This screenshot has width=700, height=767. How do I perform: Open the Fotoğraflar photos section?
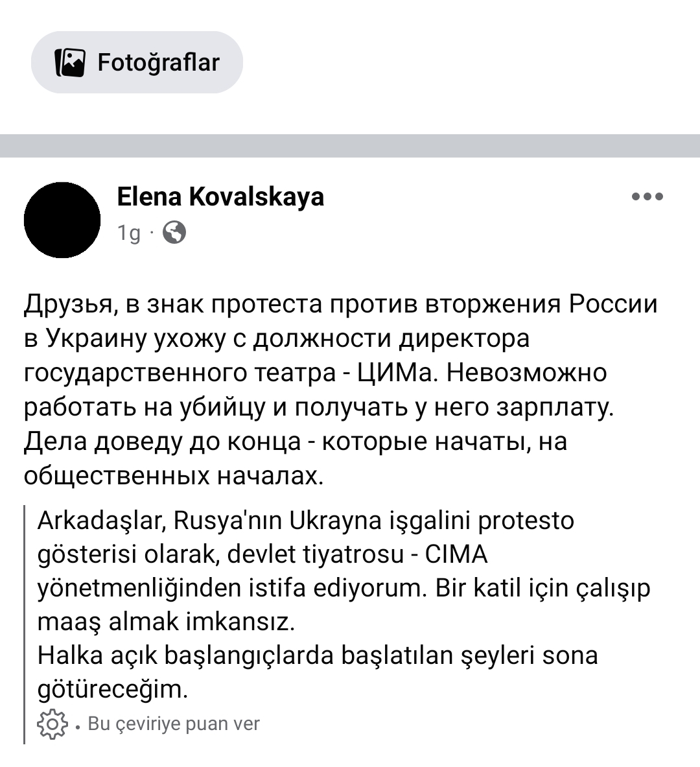click(137, 62)
